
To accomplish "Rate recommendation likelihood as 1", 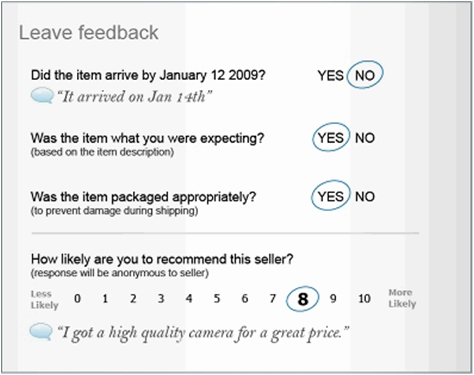I will (x=105, y=298).
